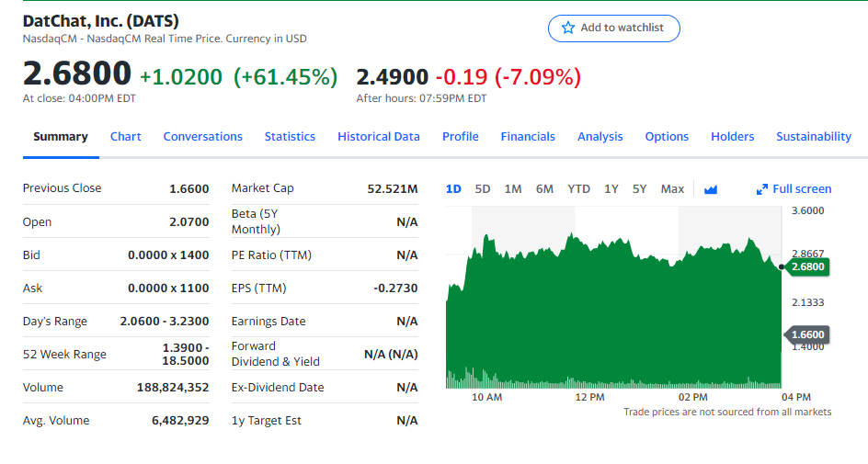Click the -0.19 (-7.09%) after hours change
868x464 pixels.
508,77
